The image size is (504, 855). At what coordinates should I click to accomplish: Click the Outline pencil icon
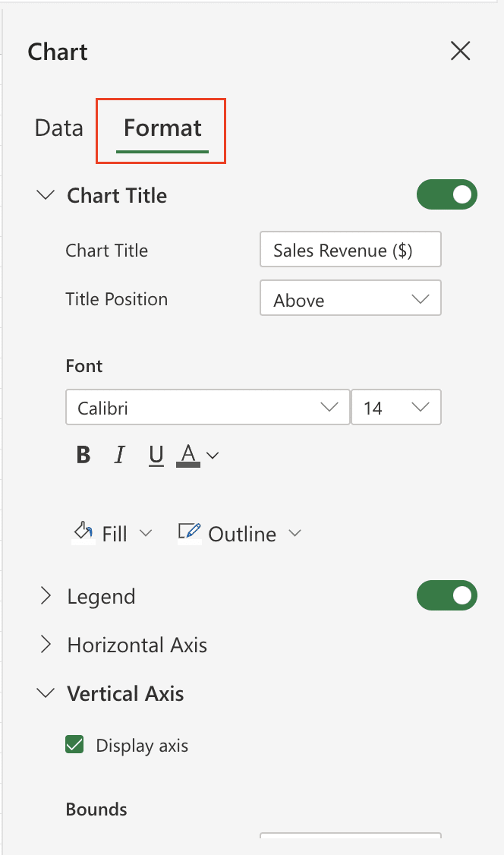(190, 533)
